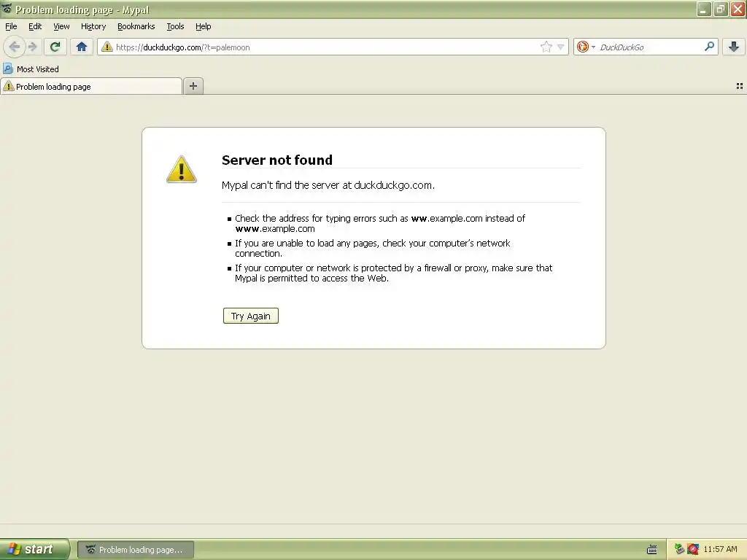The width and height of the screenshot is (747, 560).
Task: Go forward with Forward arrow
Action: click(x=32, y=47)
